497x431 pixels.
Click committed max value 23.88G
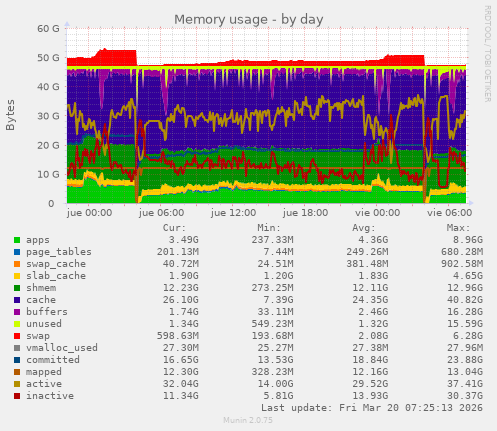click(x=465, y=360)
